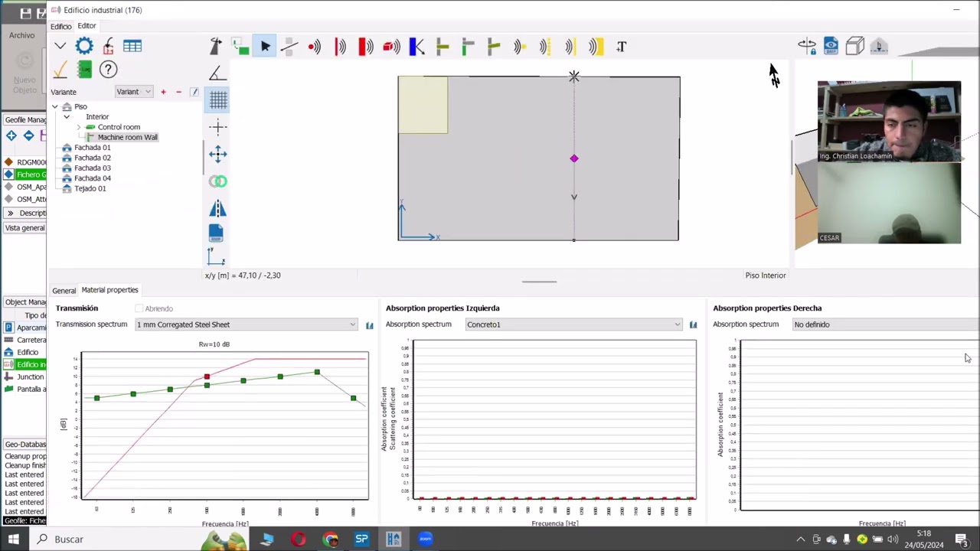Open the Windows Start button

point(14,540)
